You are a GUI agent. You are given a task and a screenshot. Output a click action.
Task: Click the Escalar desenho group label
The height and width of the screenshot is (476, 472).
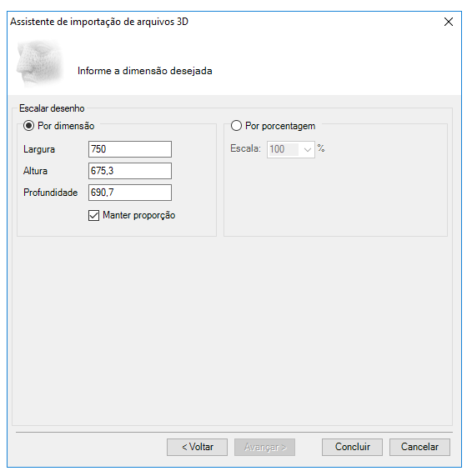click(52, 108)
